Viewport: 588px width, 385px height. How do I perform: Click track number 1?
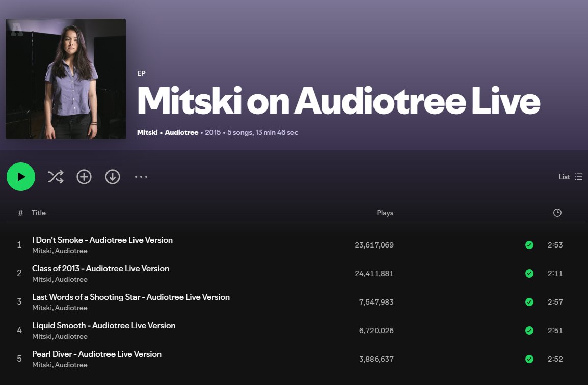[x=19, y=245]
